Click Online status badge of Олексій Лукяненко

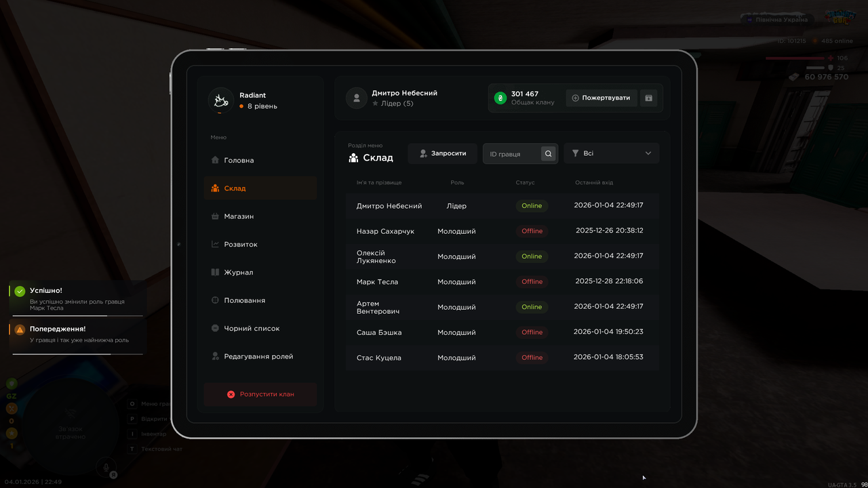coord(532,256)
